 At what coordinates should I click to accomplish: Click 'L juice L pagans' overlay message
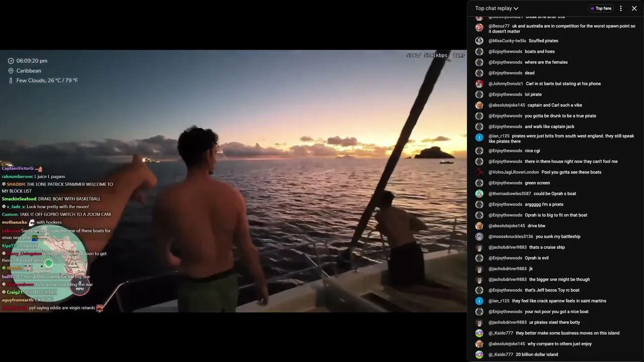pyautogui.click(x=50, y=177)
